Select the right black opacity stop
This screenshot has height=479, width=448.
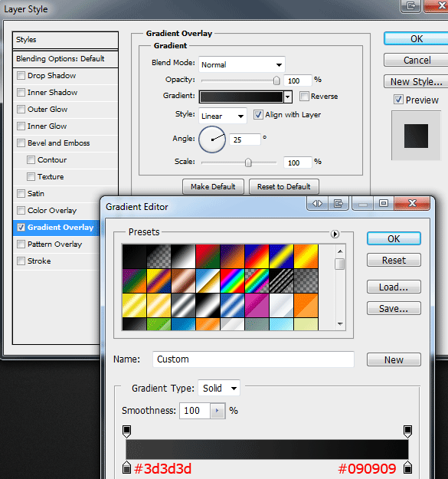(407, 431)
